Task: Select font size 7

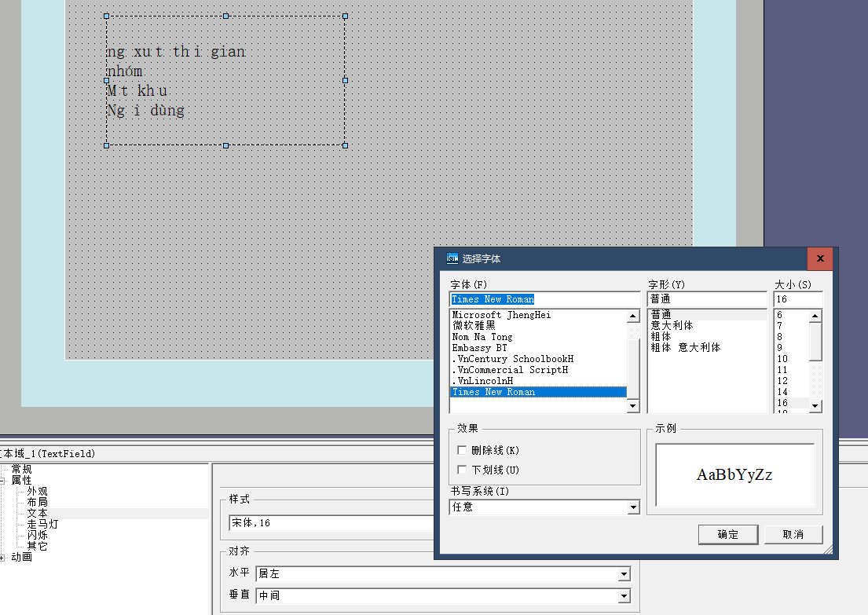Action: tap(792, 326)
